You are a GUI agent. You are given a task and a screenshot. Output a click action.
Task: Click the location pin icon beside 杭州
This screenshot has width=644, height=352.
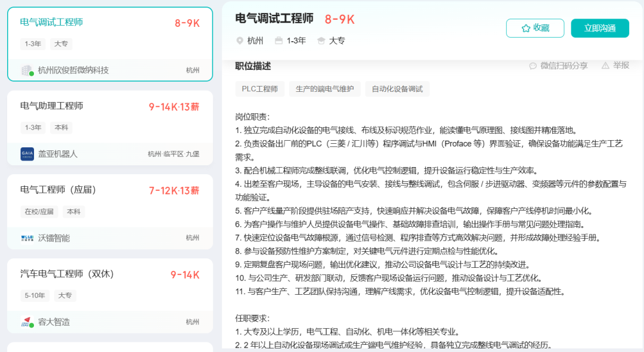[240, 41]
